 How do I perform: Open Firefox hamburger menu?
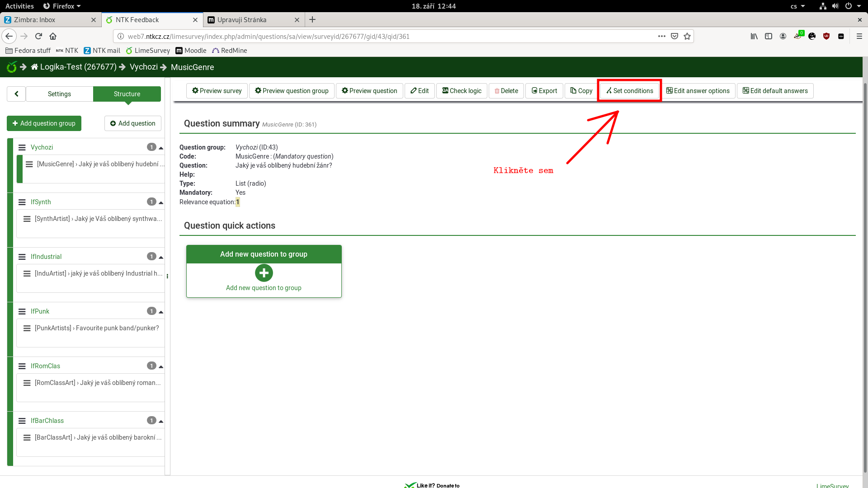859,36
